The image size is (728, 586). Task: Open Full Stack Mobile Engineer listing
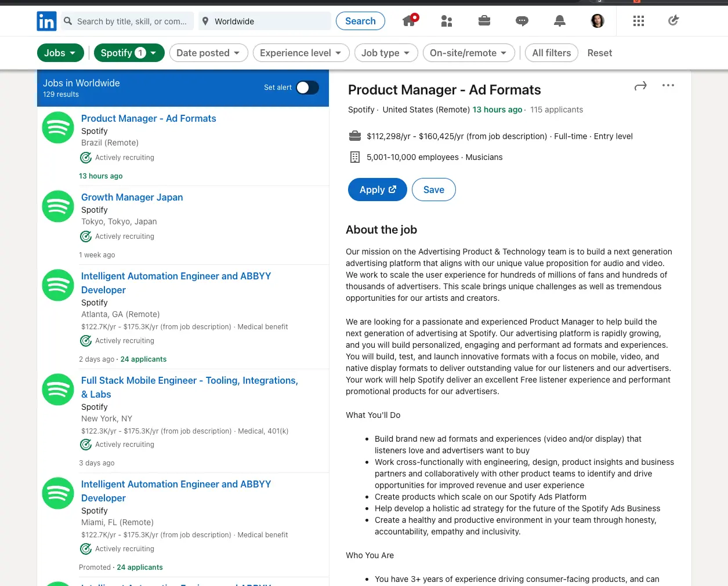pyautogui.click(x=190, y=387)
